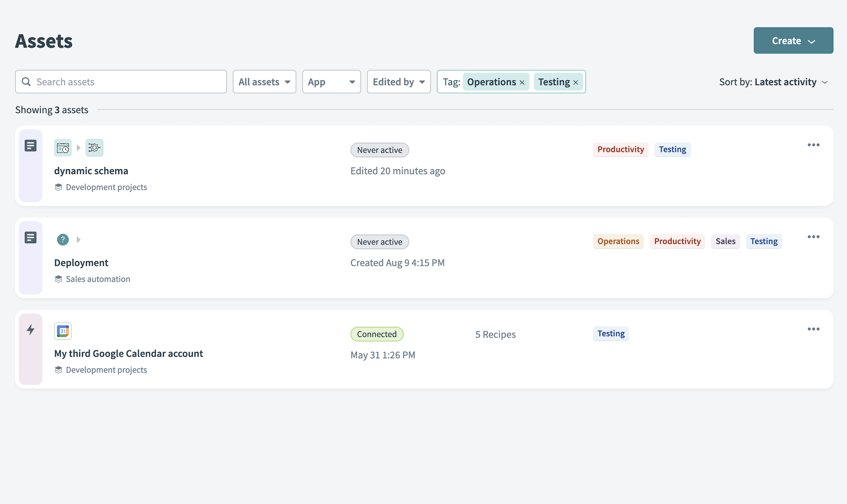Open My third Google Calendar account
The image size is (847, 504).
(128, 353)
